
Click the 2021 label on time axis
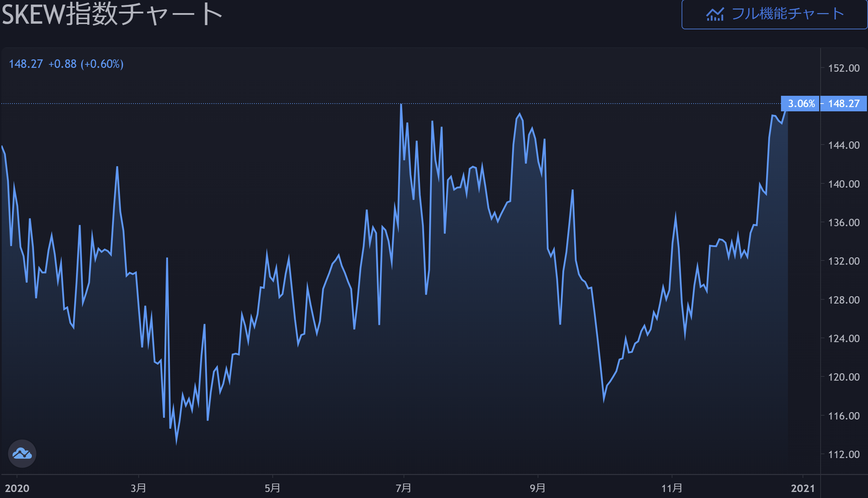(803, 488)
